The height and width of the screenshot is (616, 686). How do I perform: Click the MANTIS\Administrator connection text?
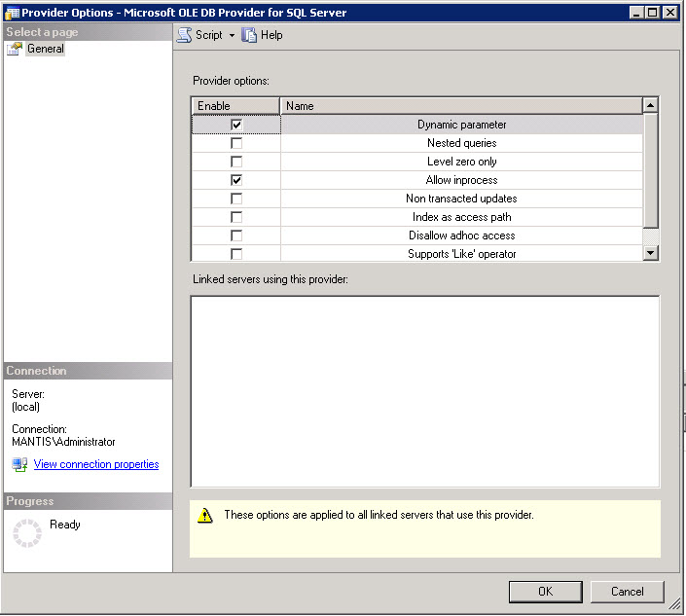[x=63, y=442]
